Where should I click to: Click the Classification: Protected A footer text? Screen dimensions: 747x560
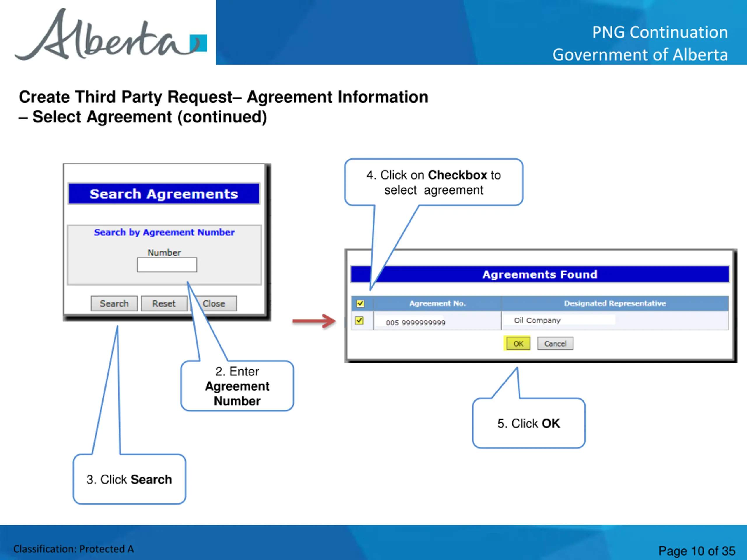click(74, 549)
